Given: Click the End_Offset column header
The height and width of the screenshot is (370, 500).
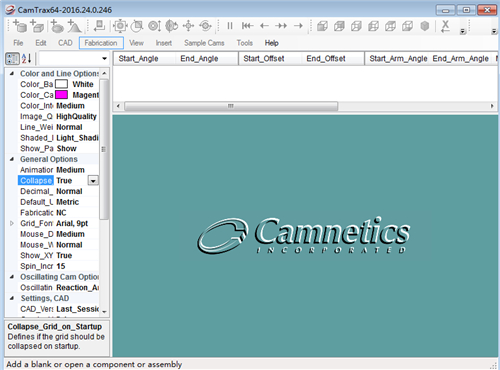Looking at the screenshot, I should pyautogui.click(x=326, y=59).
